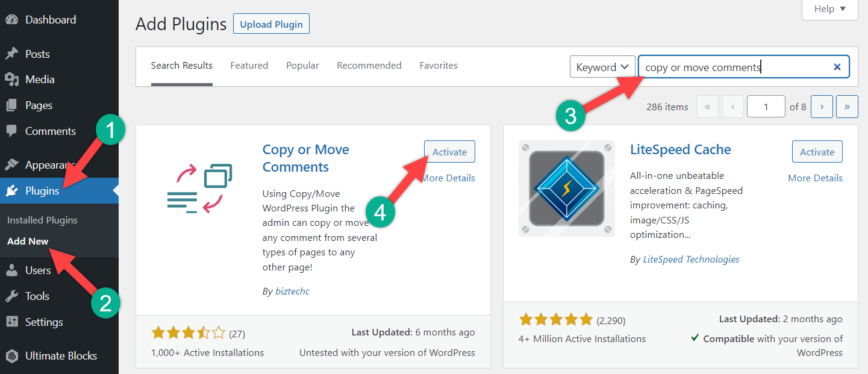Click the star rating of Copy or Move Comments
This screenshot has height=374, width=868.
(x=189, y=332)
